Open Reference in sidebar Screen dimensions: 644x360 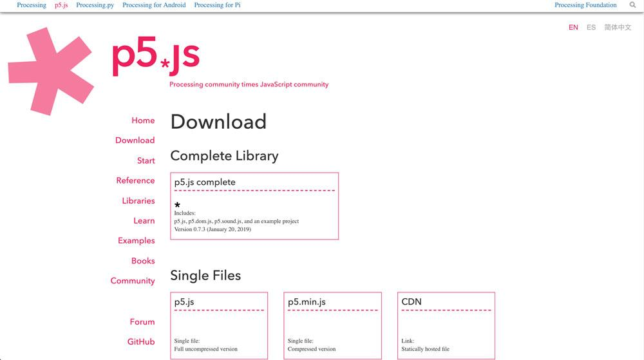[135, 180]
